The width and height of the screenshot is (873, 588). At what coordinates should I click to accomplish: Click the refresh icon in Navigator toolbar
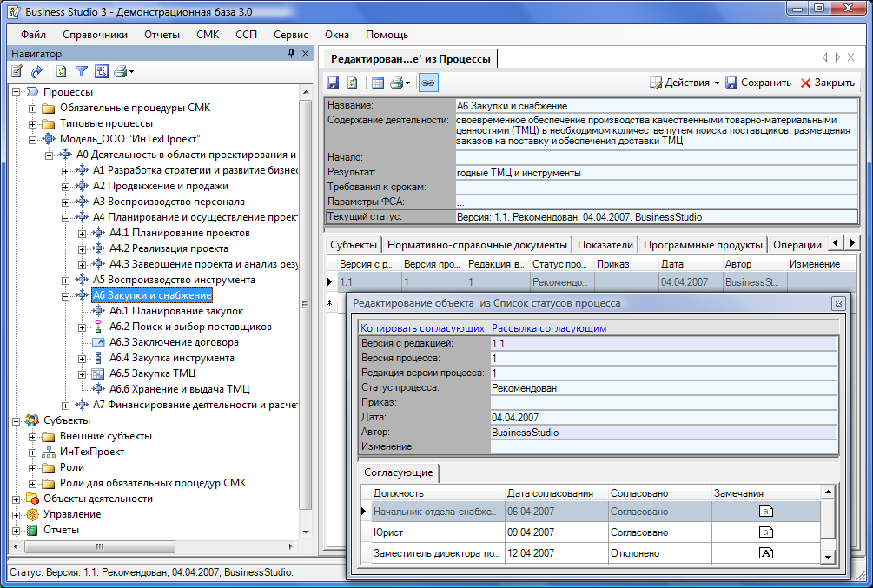(x=61, y=72)
